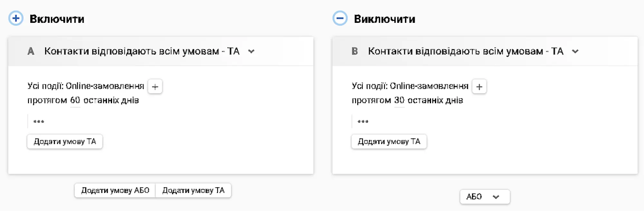This screenshot has height=211, width=644.
Task: Open the options menu (three dots) in block A
Action: [x=39, y=121]
